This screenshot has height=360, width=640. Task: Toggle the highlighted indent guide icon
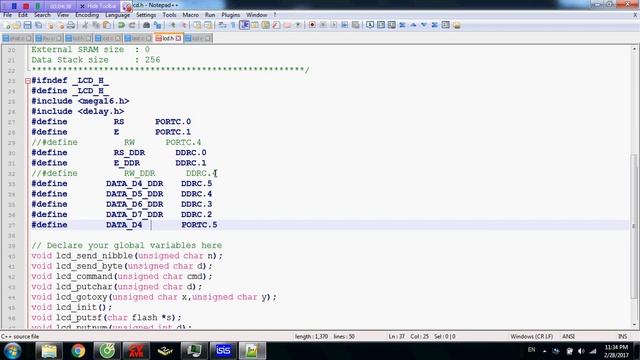(244, 25)
